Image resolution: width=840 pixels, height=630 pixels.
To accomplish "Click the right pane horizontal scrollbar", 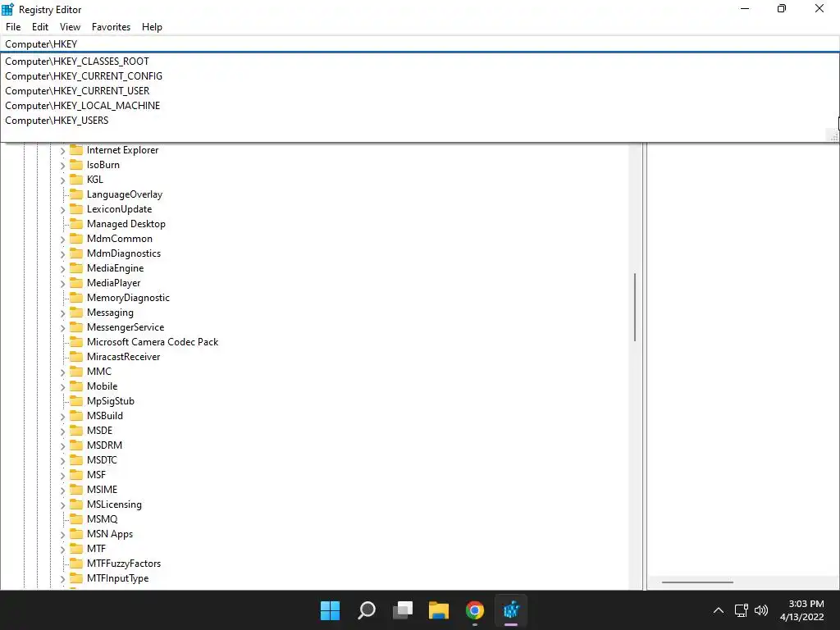I will pos(697,582).
